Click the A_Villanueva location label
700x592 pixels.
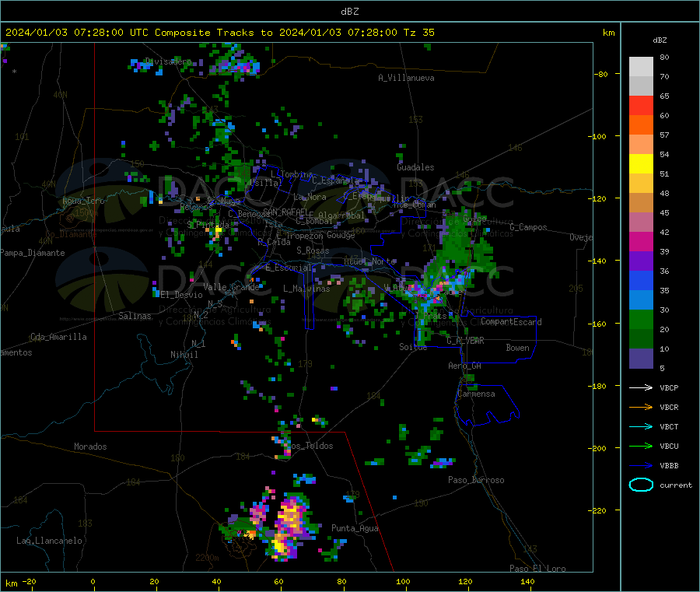(406, 78)
